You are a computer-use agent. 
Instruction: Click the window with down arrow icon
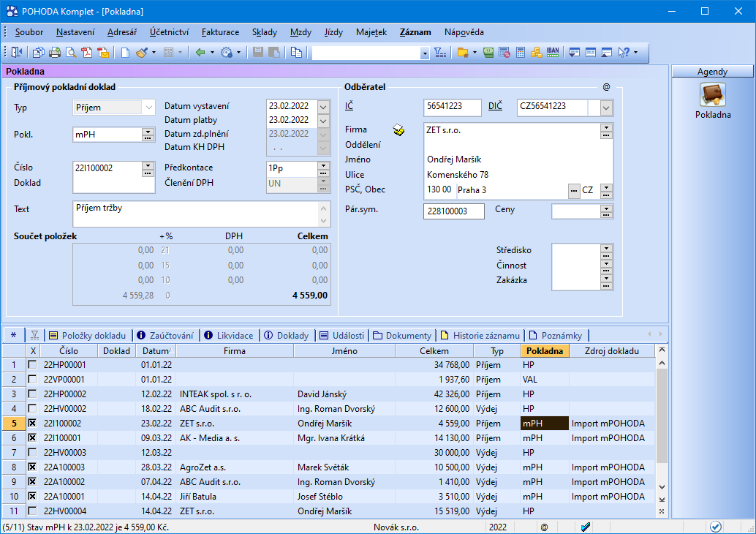click(x=574, y=52)
